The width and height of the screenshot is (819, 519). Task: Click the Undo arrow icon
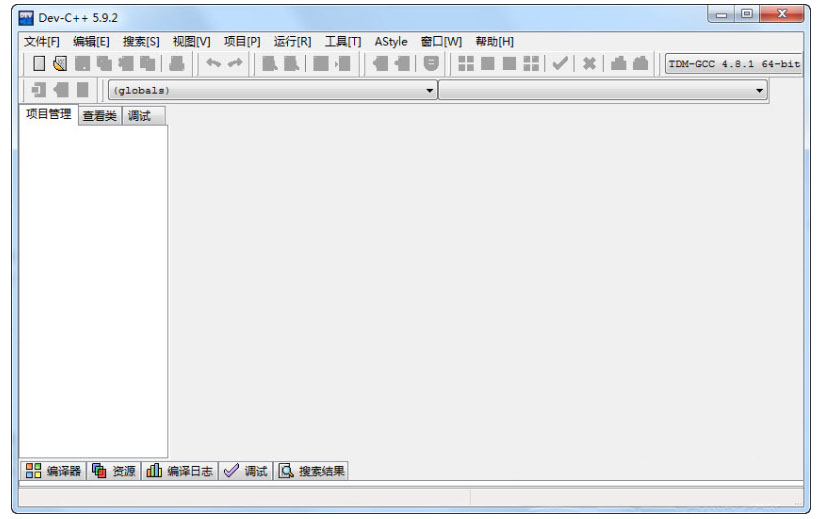click(213, 64)
